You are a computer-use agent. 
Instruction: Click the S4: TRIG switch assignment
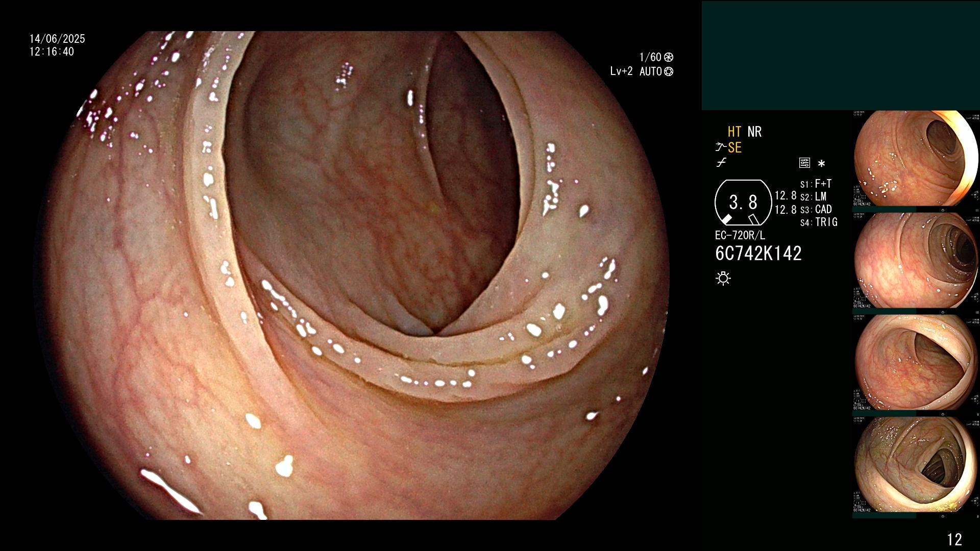coord(819,222)
